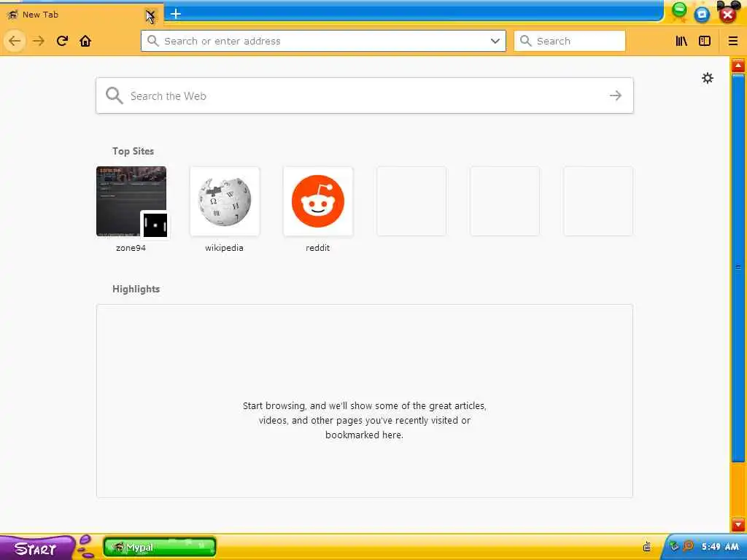Click the scrollbar down arrow

[738, 524]
